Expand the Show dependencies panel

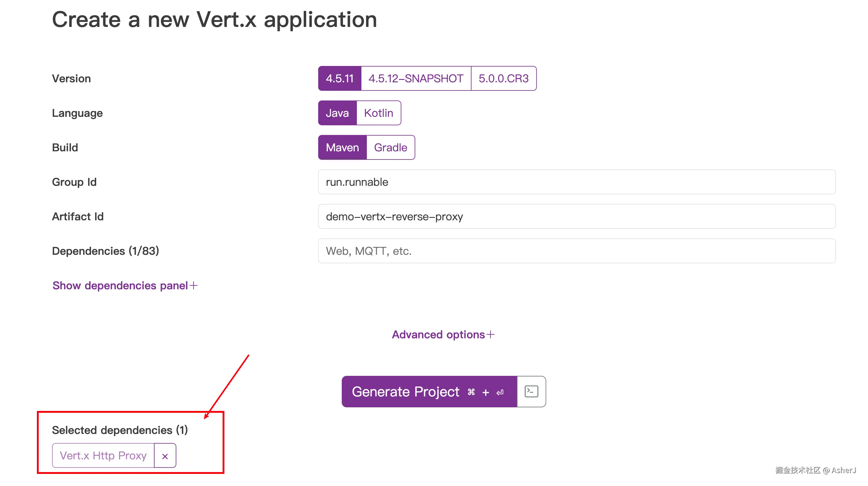(125, 286)
